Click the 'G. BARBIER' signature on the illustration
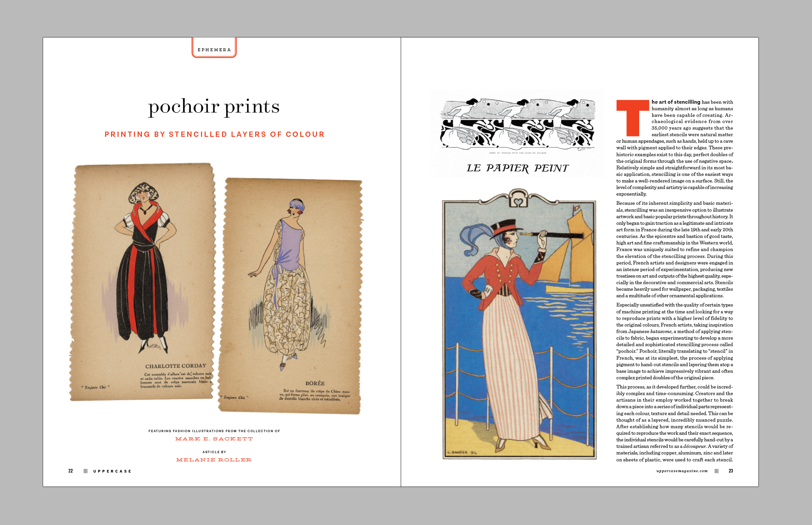The width and height of the screenshot is (812, 525). point(462,453)
